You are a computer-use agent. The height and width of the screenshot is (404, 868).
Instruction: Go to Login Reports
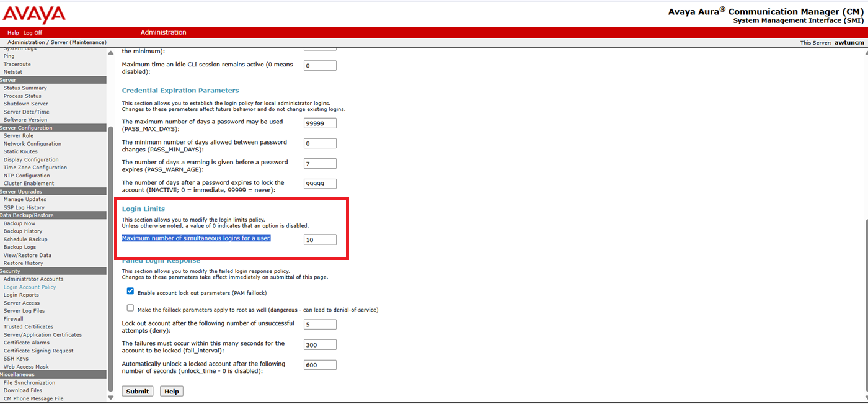tap(21, 295)
